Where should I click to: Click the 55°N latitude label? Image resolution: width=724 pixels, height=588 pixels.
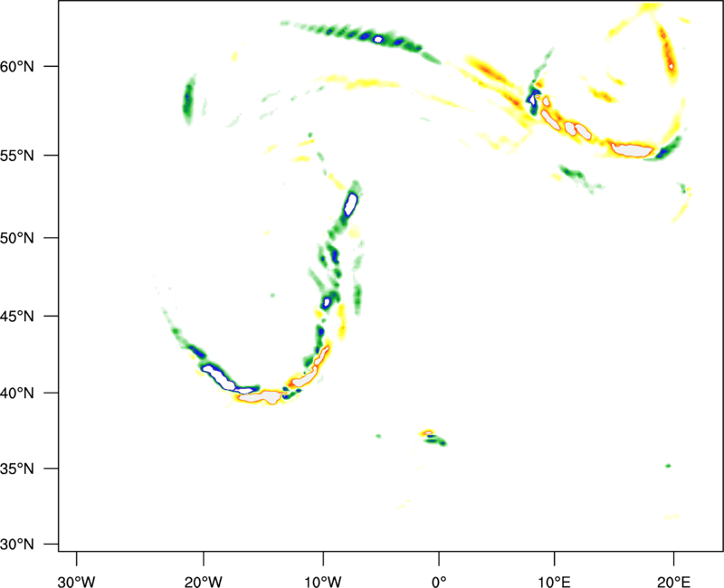pos(17,156)
